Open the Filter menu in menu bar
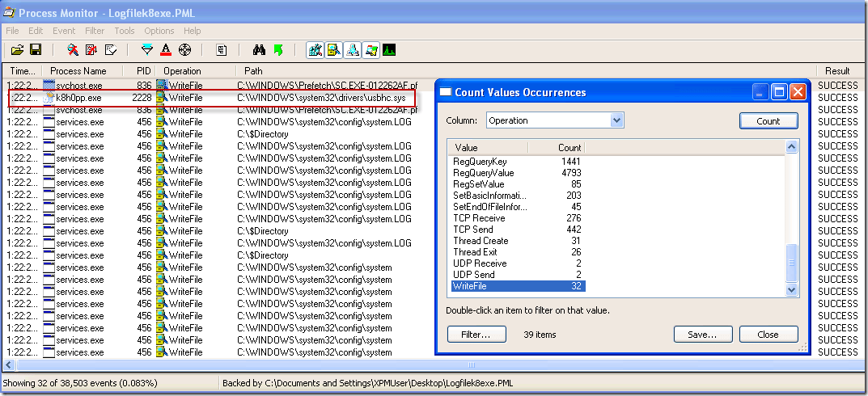Image resolution: width=868 pixels, height=396 pixels. point(95,31)
